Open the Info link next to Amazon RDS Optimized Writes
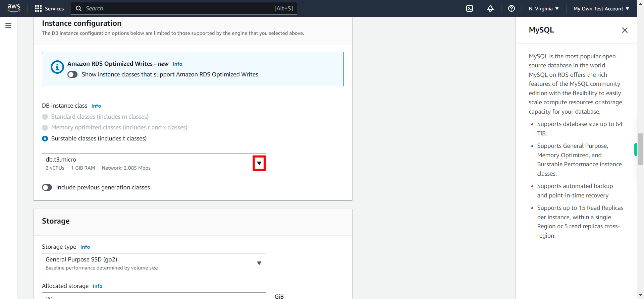644x299 pixels. (177, 64)
